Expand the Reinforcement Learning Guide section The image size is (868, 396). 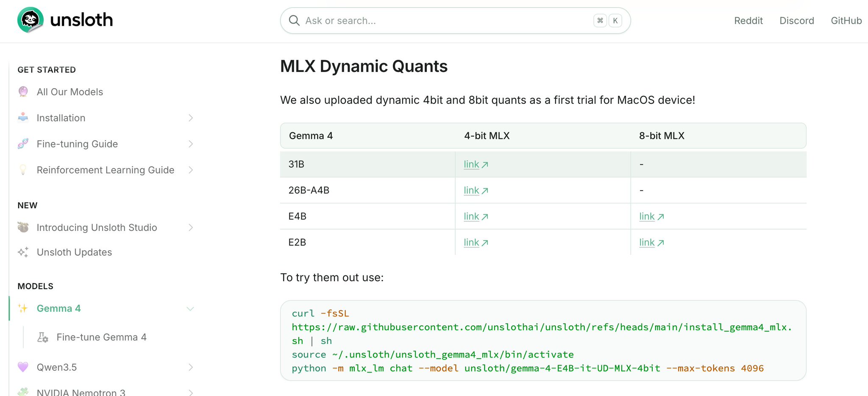pyautogui.click(x=191, y=170)
